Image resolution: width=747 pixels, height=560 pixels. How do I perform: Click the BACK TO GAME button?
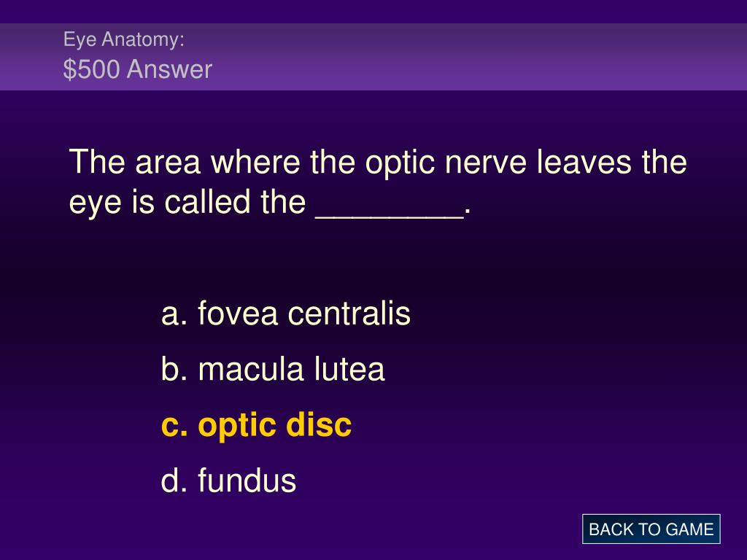(651, 529)
